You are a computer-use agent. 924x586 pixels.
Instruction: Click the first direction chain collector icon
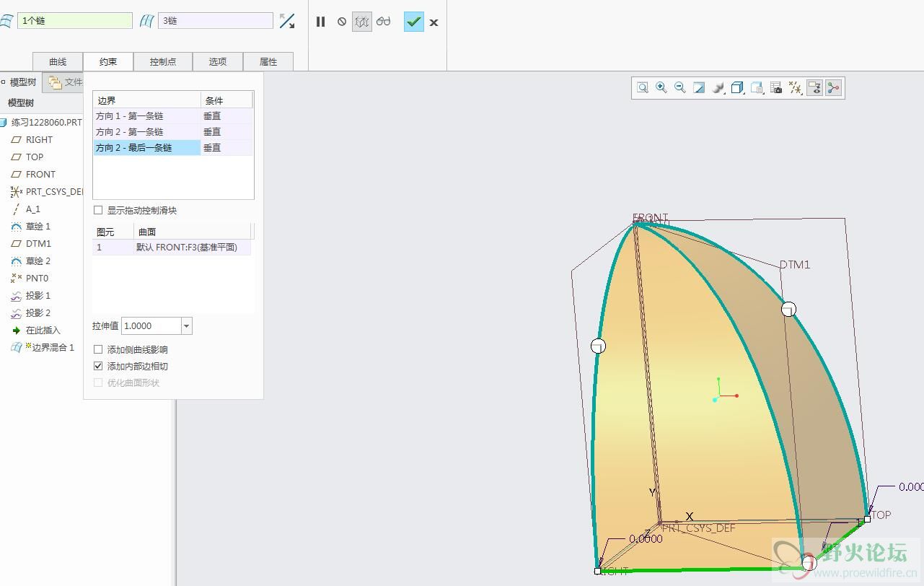coord(6,21)
